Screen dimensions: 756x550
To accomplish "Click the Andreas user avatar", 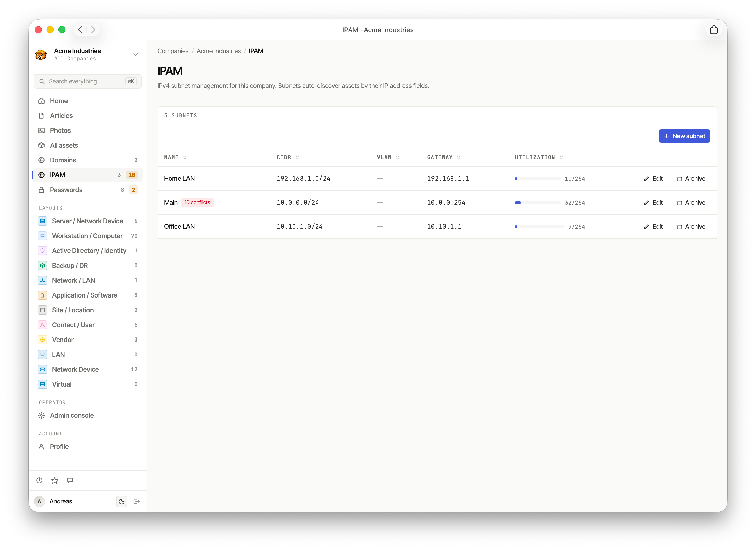I will pos(39,501).
